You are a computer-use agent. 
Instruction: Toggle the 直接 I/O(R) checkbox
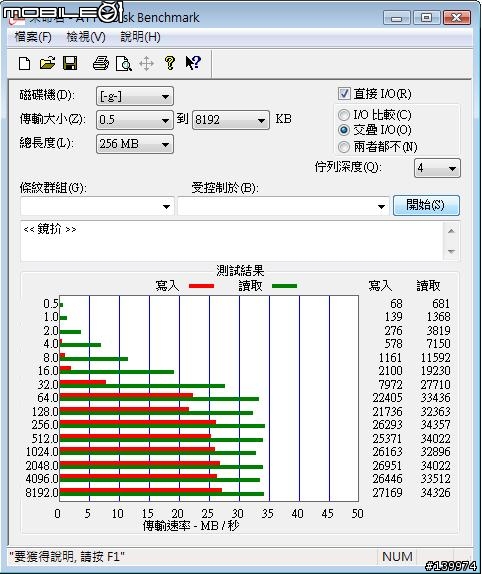coord(344,94)
